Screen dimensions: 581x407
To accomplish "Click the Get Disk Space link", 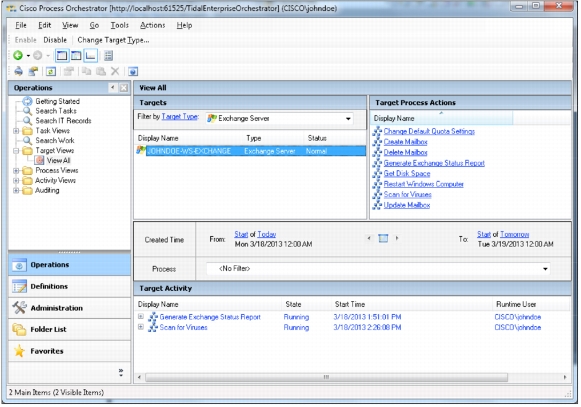I will click(x=407, y=173).
